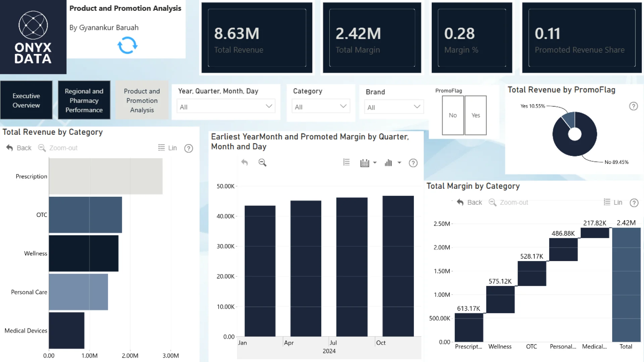Screen dimensions: 644x362
Task: Click the undo arrow in Promoted Margin chart
Action: (245, 163)
